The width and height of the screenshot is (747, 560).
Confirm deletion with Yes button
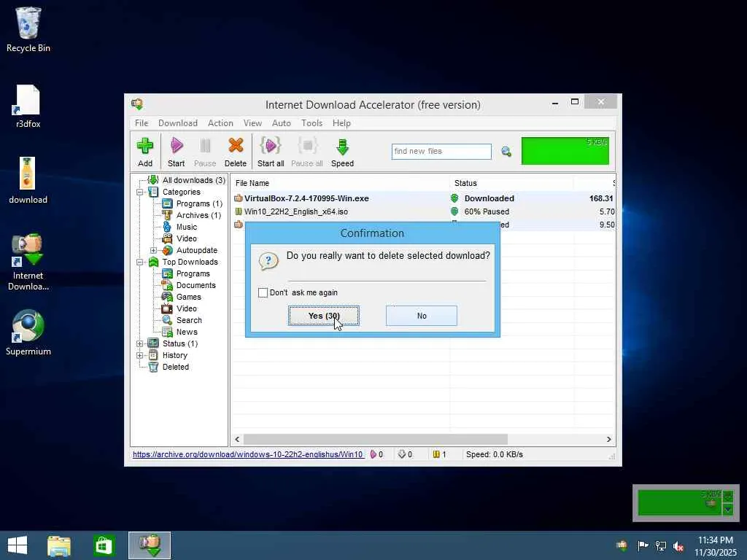point(323,316)
